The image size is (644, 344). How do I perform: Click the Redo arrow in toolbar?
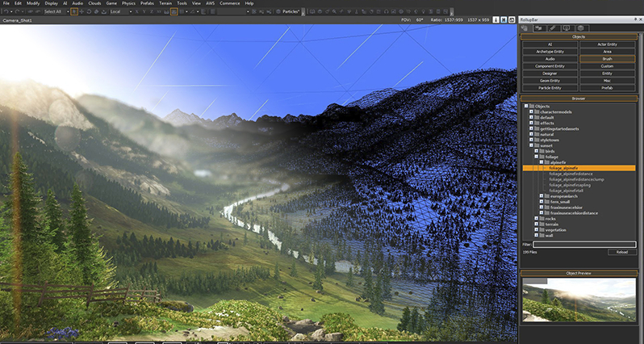pos(18,12)
